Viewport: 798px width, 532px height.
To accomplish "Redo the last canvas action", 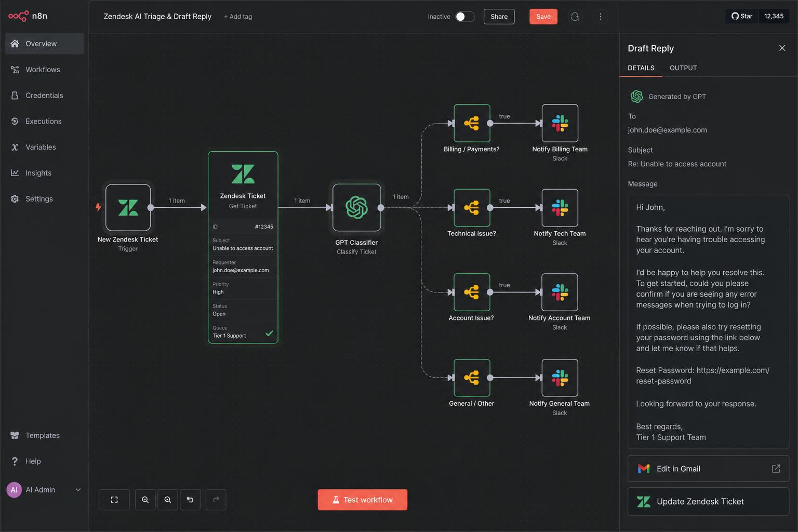I will click(x=216, y=500).
